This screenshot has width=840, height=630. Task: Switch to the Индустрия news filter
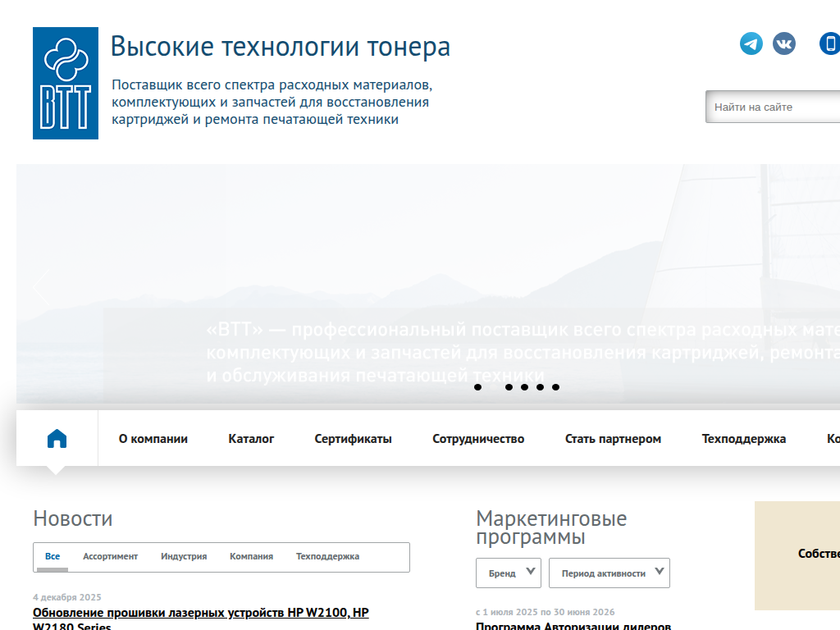click(186, 556)
